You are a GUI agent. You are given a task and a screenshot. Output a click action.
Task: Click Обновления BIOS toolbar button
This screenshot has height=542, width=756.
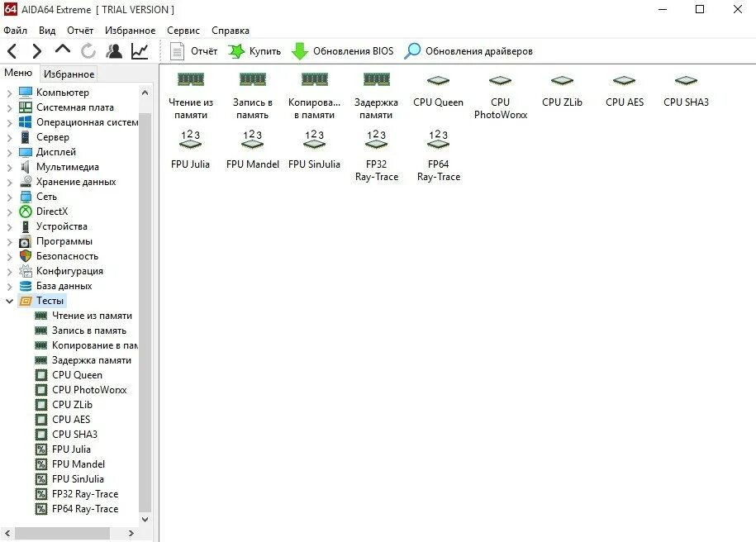tap(342, 51)
